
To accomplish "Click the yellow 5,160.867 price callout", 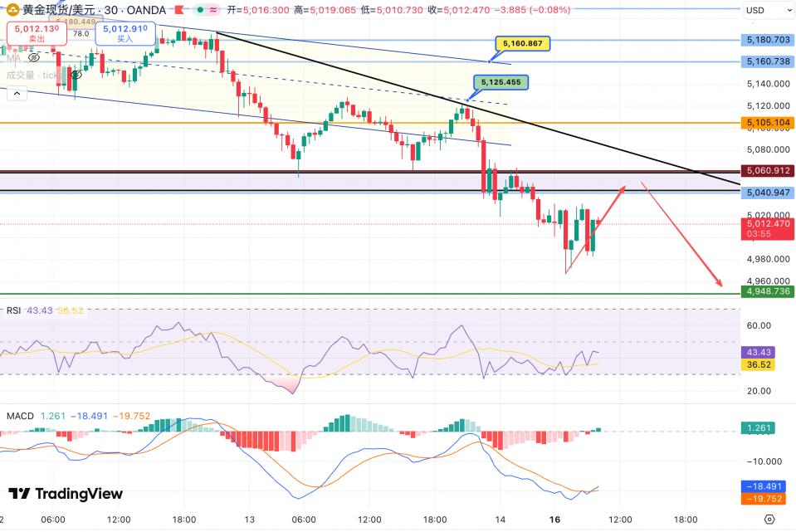I will (x=523, y=43).
